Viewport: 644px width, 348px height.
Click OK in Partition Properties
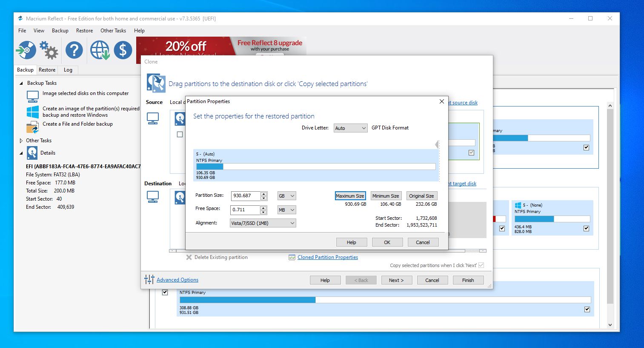click(387, 242)
